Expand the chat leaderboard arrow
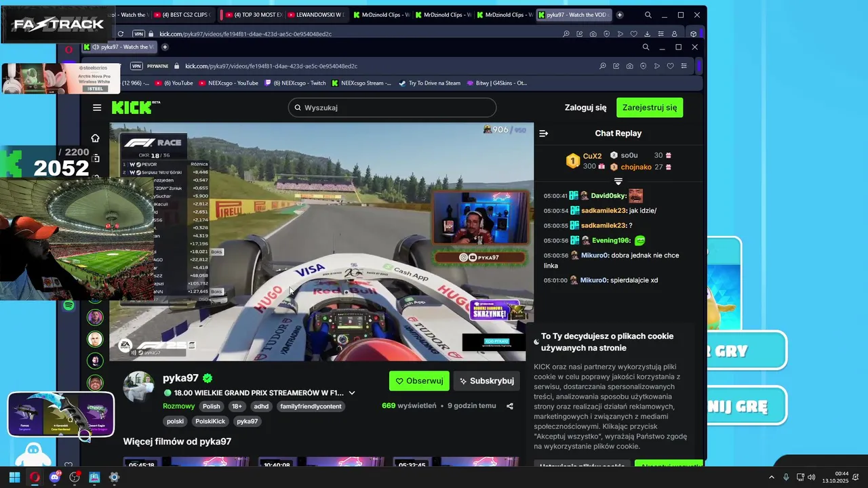The image size is (868, 488). (x=618, y=182)
